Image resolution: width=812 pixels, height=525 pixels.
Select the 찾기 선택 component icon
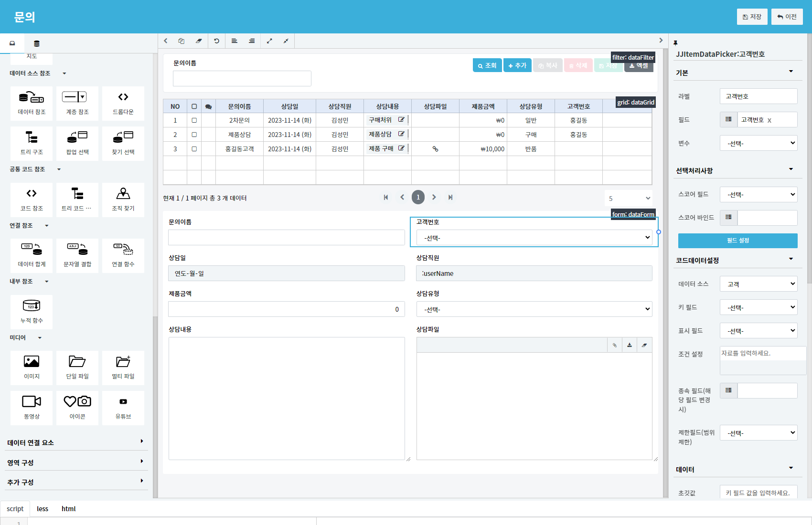pyautogui.click(x=123, y=143)
